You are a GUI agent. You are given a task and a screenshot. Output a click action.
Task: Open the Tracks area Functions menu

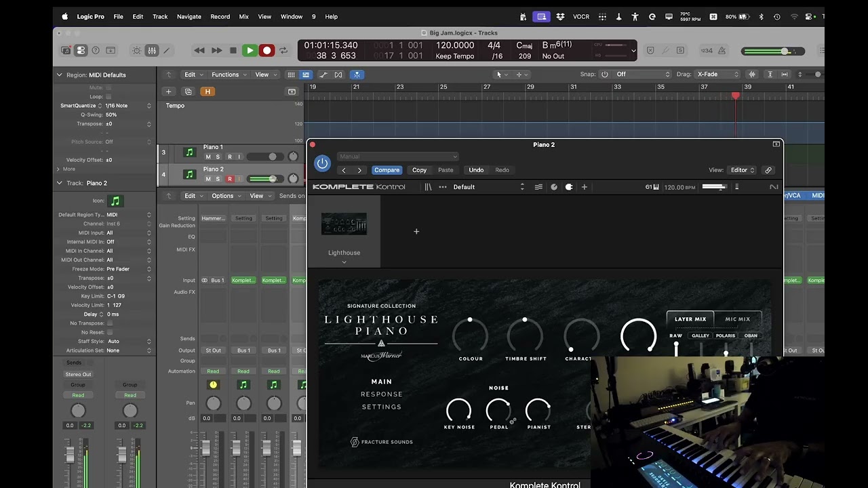(229, 75)
